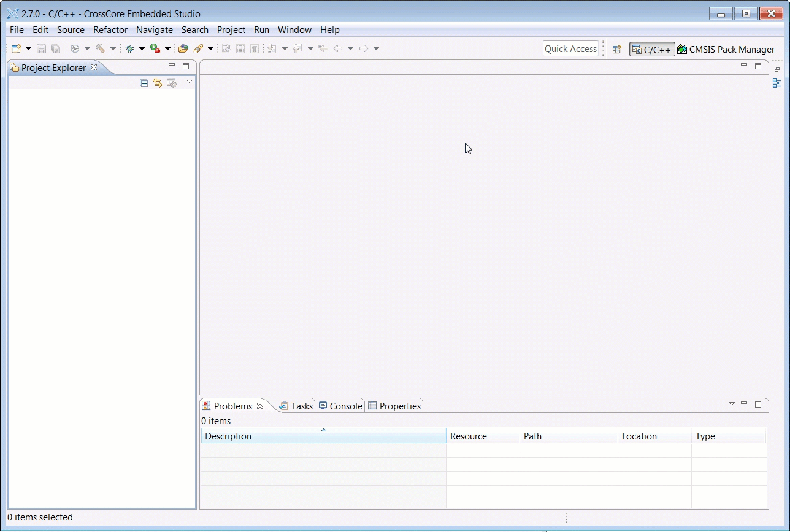Open the Help menu
The width and height of the screenshot is (790, 532).
point(330,30)
